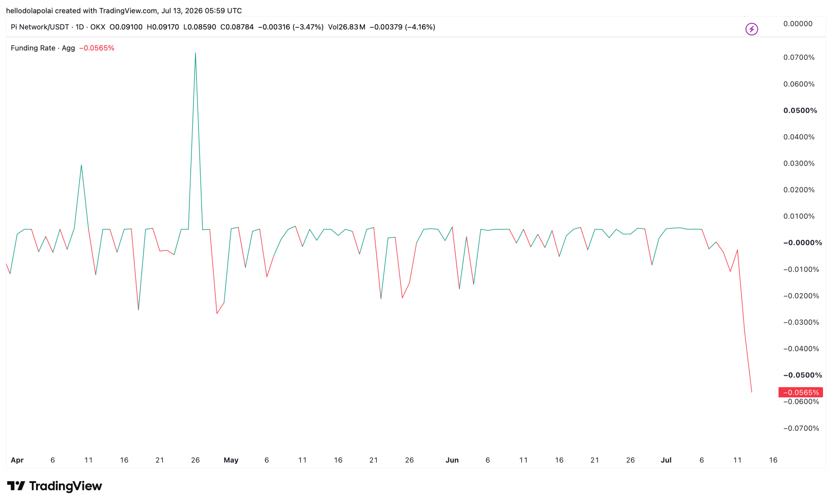Click the red -0.0565% legend value
Image resolution: width=832 pixels, height=504 pixels.
pos(97,48)
